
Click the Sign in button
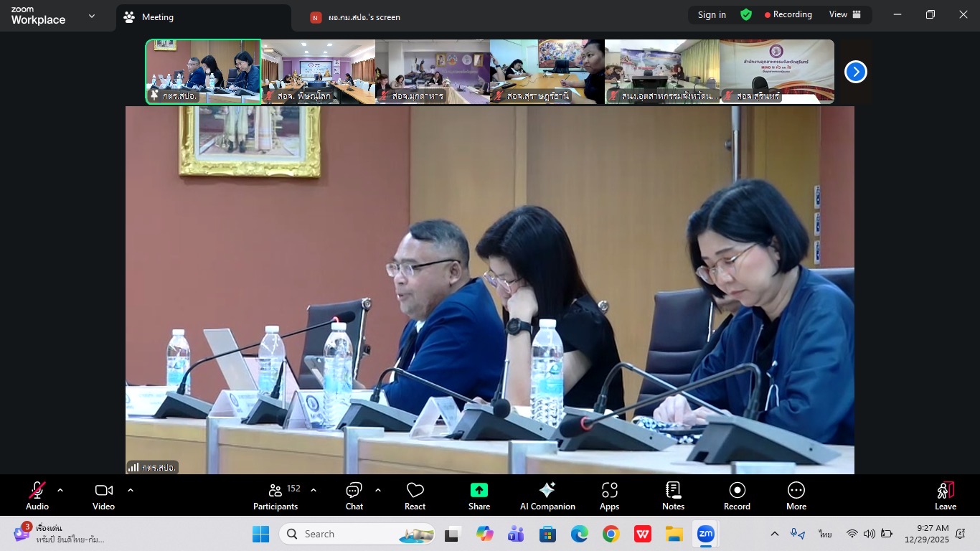712,14
